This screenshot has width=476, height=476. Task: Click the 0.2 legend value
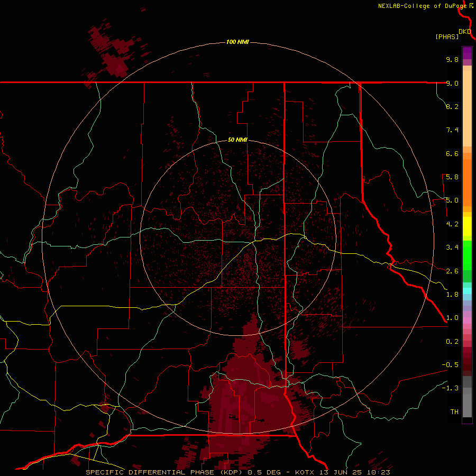(452, 342)
